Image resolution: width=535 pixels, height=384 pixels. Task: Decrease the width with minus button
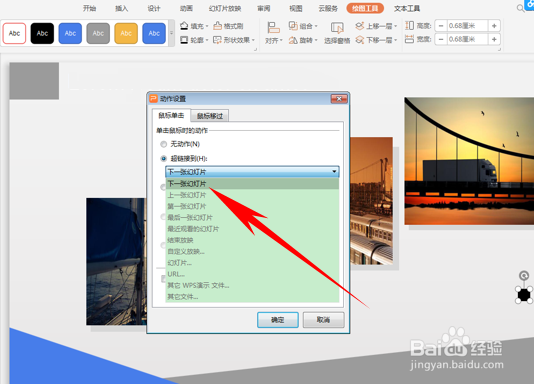point(441,39)
